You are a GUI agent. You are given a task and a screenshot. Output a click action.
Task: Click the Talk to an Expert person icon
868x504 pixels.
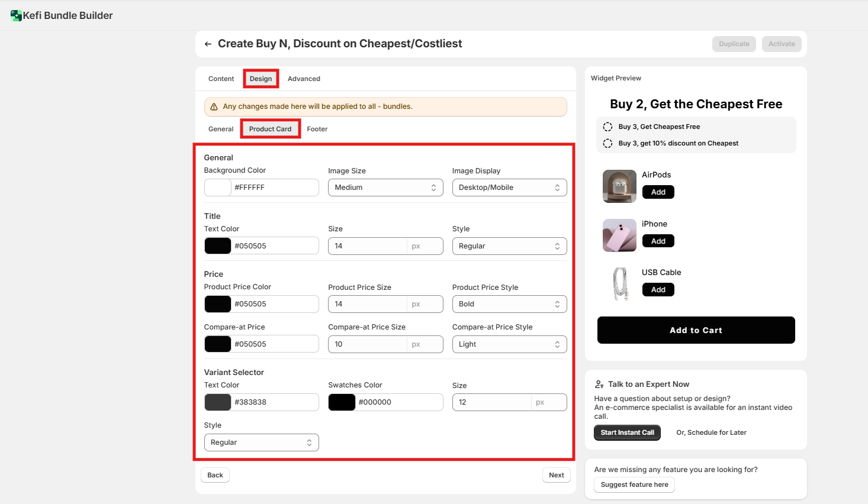pos(599,385)
